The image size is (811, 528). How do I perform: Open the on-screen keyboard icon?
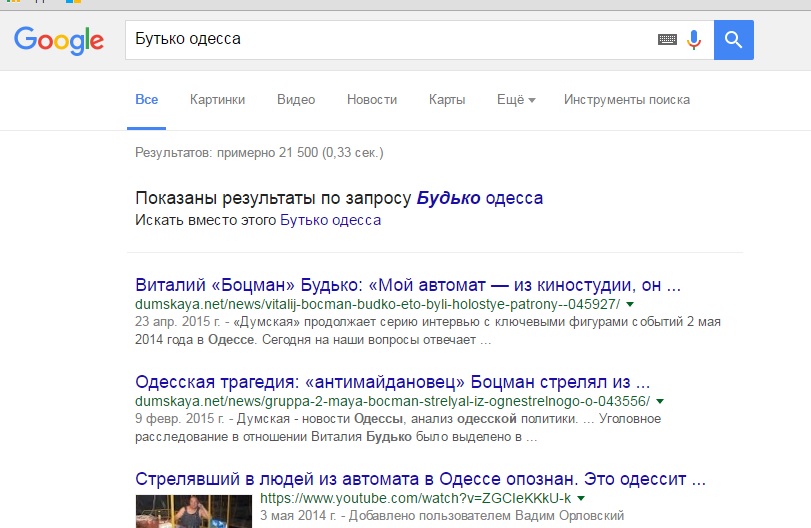[x=667, y=40]
